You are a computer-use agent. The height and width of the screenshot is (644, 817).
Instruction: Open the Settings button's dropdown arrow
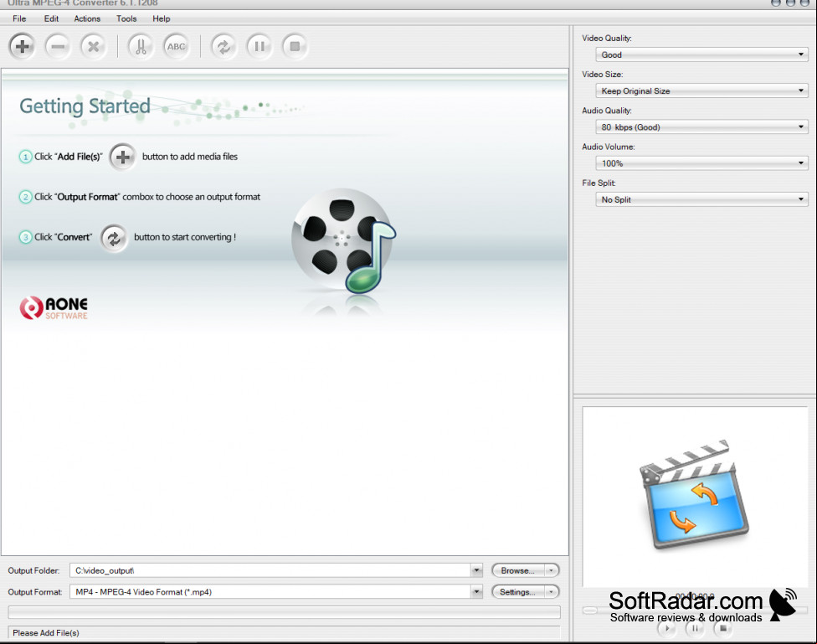point(552,592)
